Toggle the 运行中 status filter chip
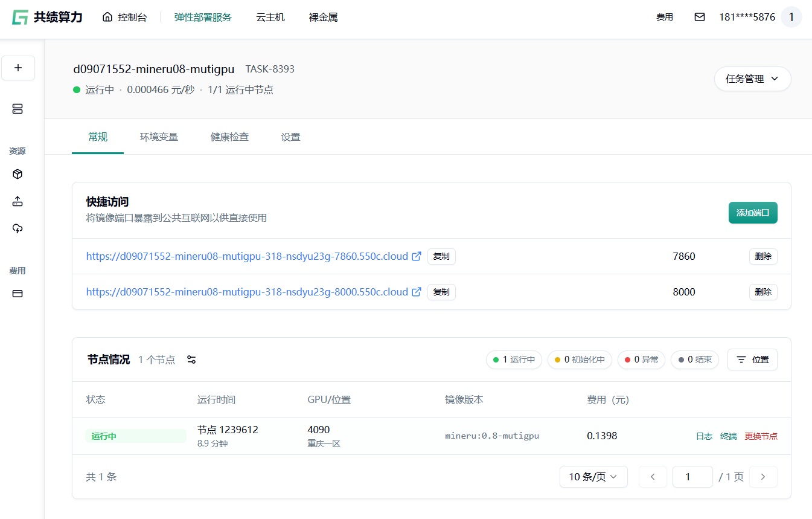The height and width of the screenshot is (519, 812). point(514,359)
